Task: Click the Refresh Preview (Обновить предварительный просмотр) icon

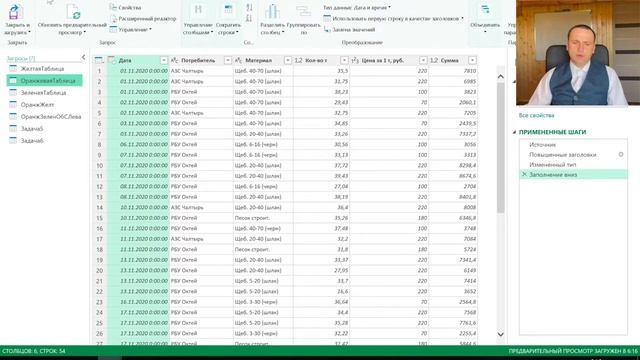Action: coord(73,11)
